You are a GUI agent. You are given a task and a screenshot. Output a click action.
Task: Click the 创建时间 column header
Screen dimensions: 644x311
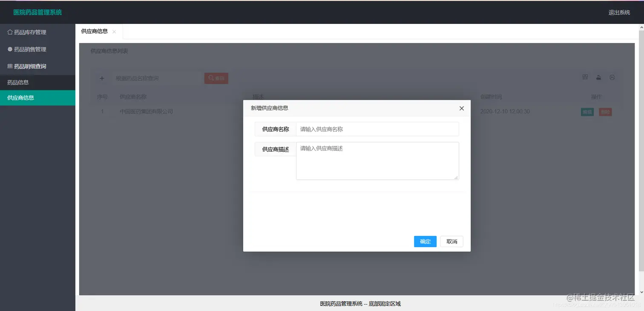[x=491, y=97]
